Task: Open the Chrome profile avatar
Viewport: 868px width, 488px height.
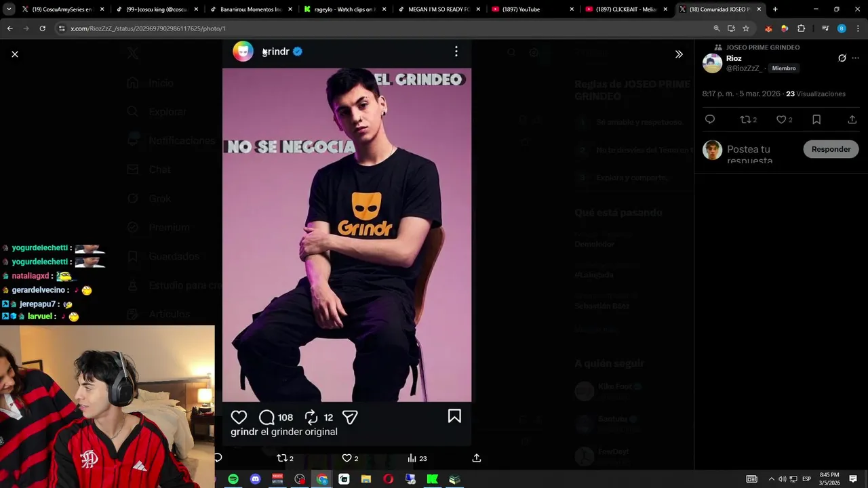Action: click(x=842, y=28)
